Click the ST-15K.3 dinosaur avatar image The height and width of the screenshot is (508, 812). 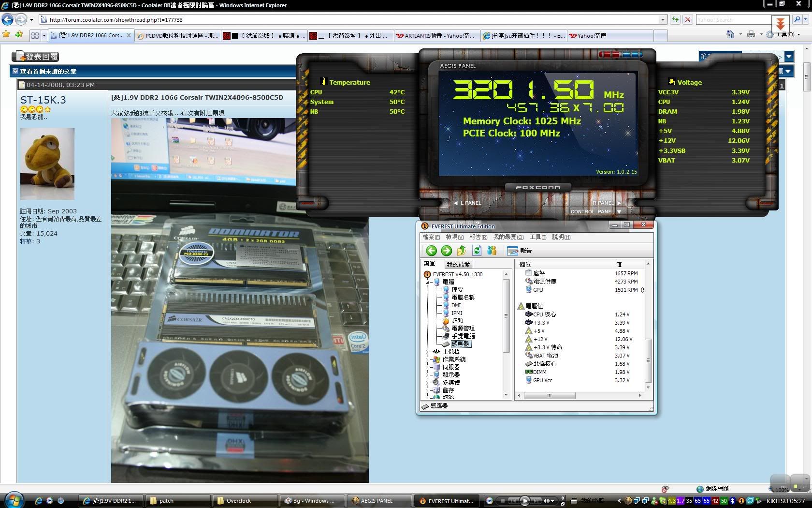click(x=47, y=164)
